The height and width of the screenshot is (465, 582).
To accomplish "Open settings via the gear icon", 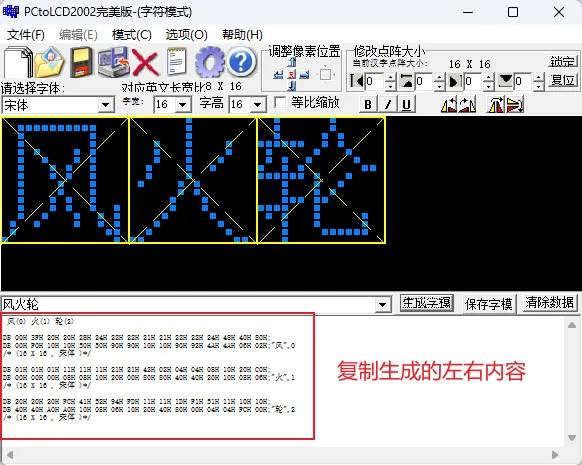I will click(209, 62).
